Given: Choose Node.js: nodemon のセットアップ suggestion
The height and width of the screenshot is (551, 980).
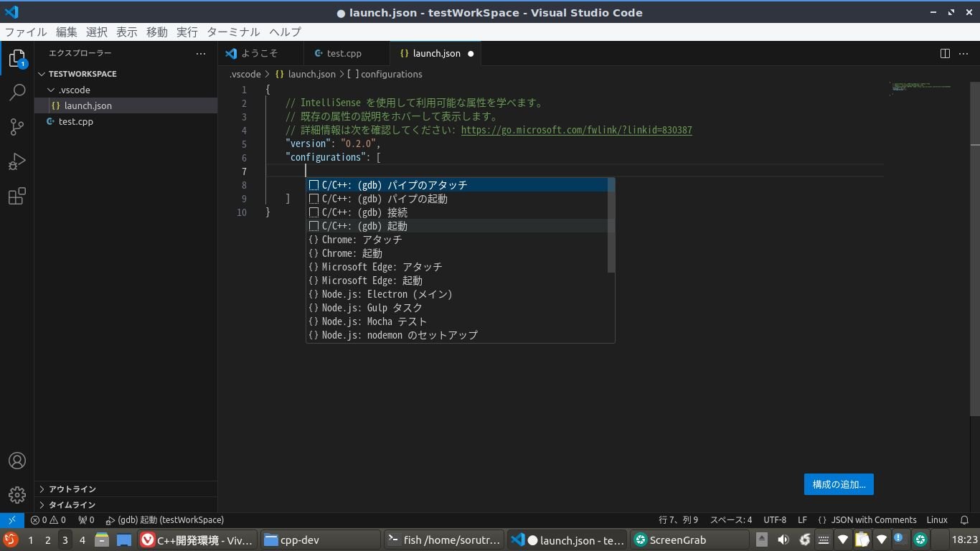Looking at the screenshot, I should (456, 335).
